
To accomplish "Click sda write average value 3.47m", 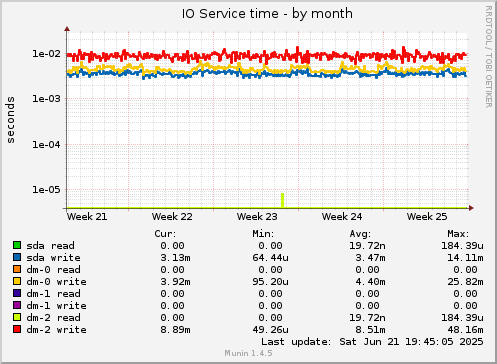I will (x=370, y=258).
